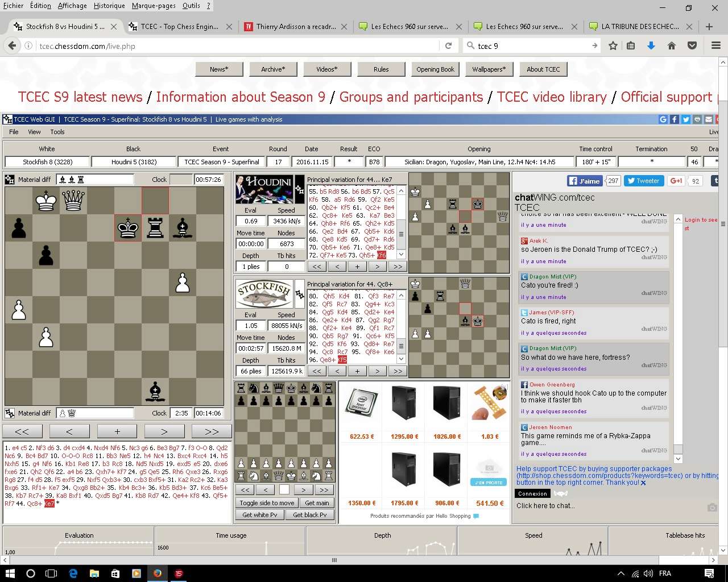Open File Explorer from taskbar
The image size is (728, 582).
(x=94, y=573)
